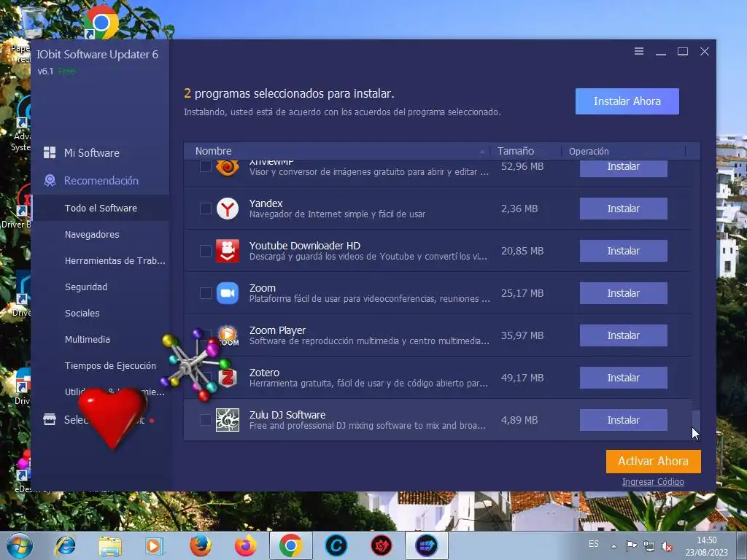
Task: Click the muted volume tray icon
Action: coord(667,546)
